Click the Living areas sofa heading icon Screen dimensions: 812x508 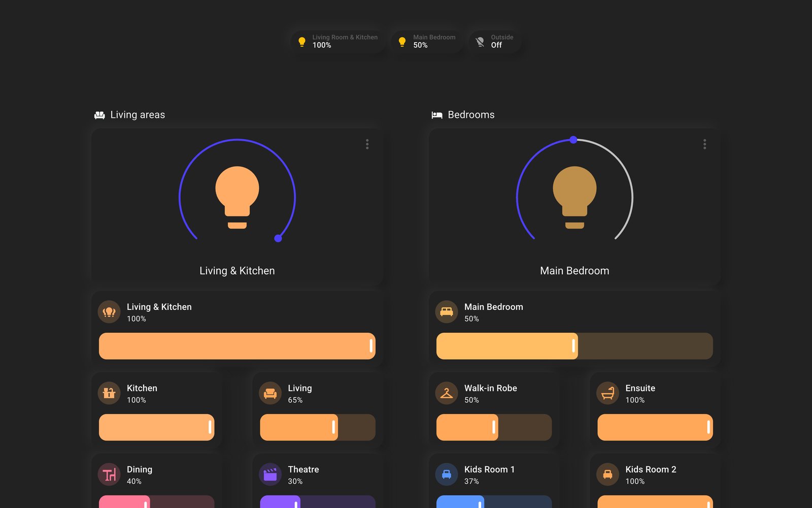pyautogui.click(x=99, y=115)
